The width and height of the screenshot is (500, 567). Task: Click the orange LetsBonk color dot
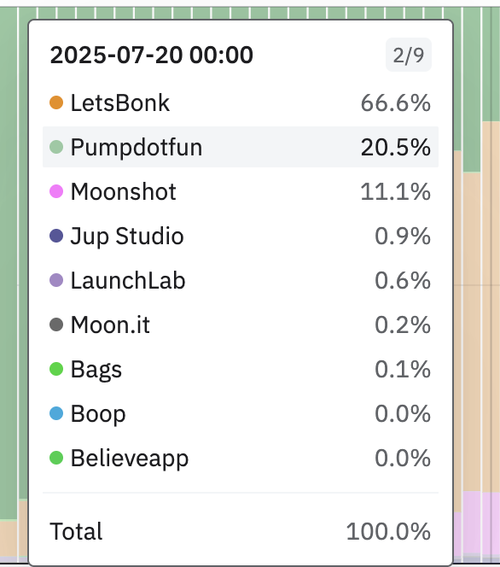(x=56, y=103)
